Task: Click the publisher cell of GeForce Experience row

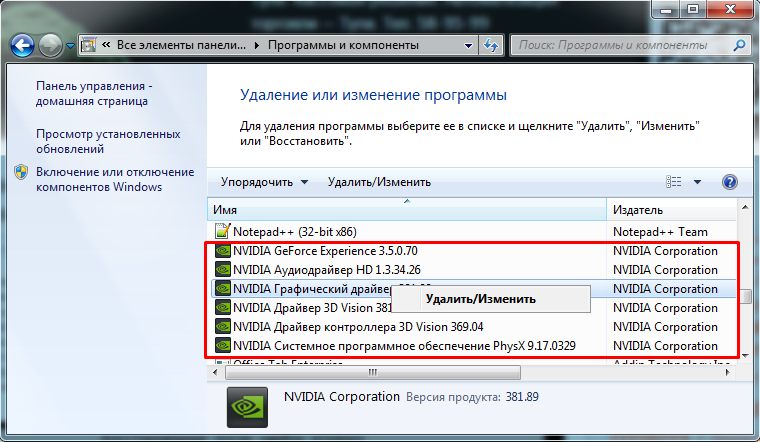Action: tap(665, 251)
